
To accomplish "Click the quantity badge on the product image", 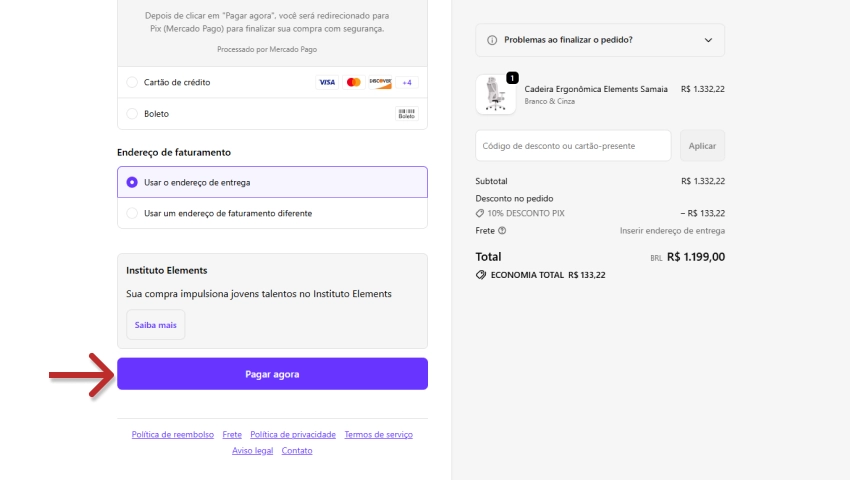I will [512, 78].
